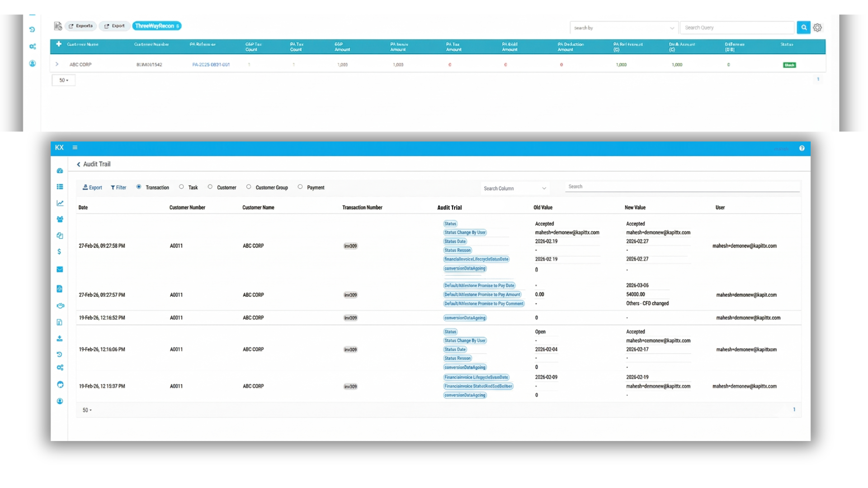Open the 50 rows-per-page dropdown
Screen dimensions: 868x488
pos(87,410)
